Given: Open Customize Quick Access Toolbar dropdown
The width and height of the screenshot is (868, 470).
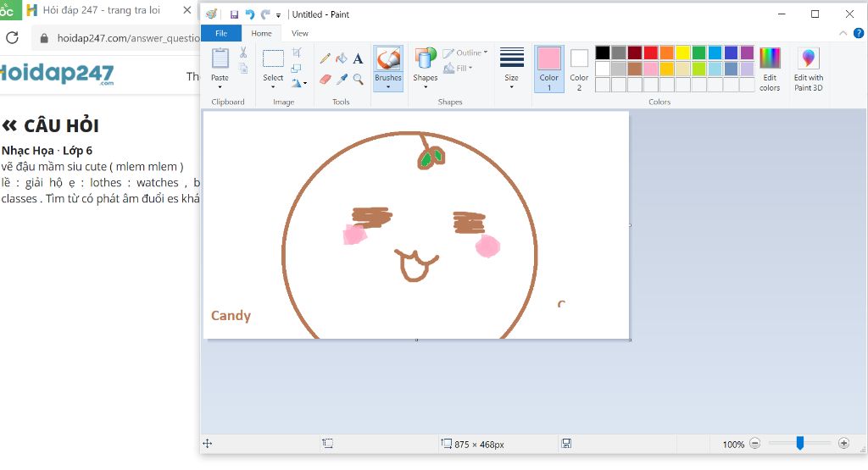Looking at the screenshot, I should coord(278,15).
